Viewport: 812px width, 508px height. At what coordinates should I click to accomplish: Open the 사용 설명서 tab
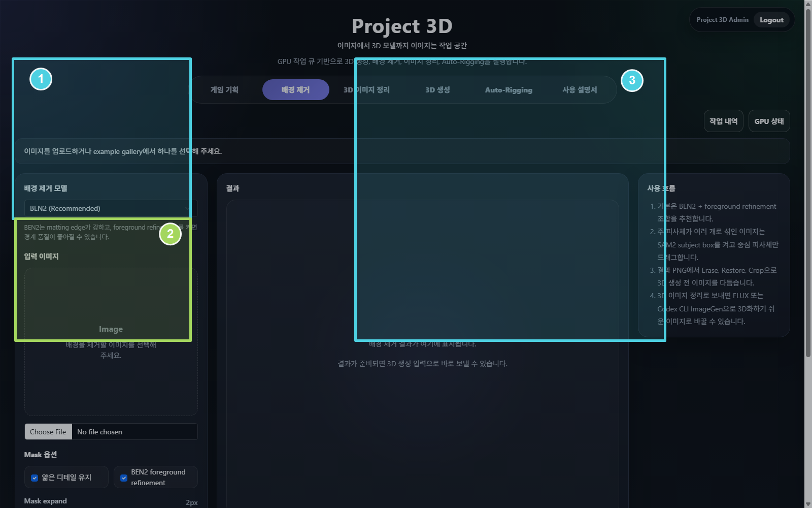[x=580, y=90]
